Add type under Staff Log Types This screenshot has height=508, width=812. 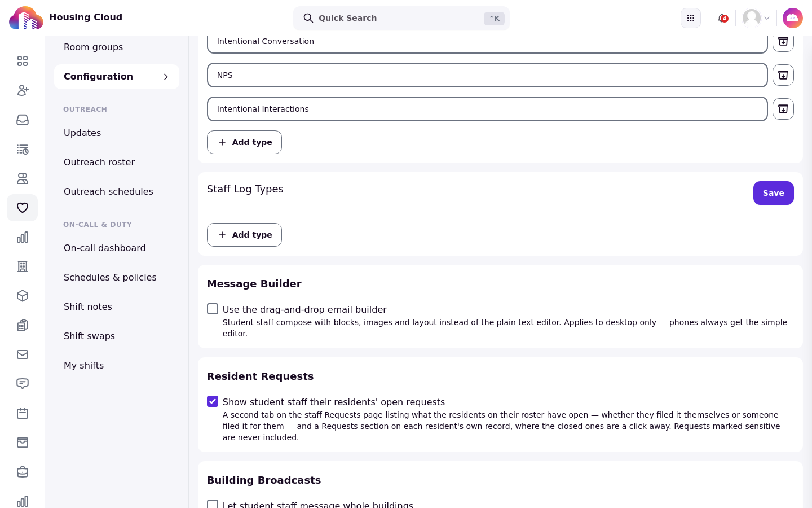point(244,235)
